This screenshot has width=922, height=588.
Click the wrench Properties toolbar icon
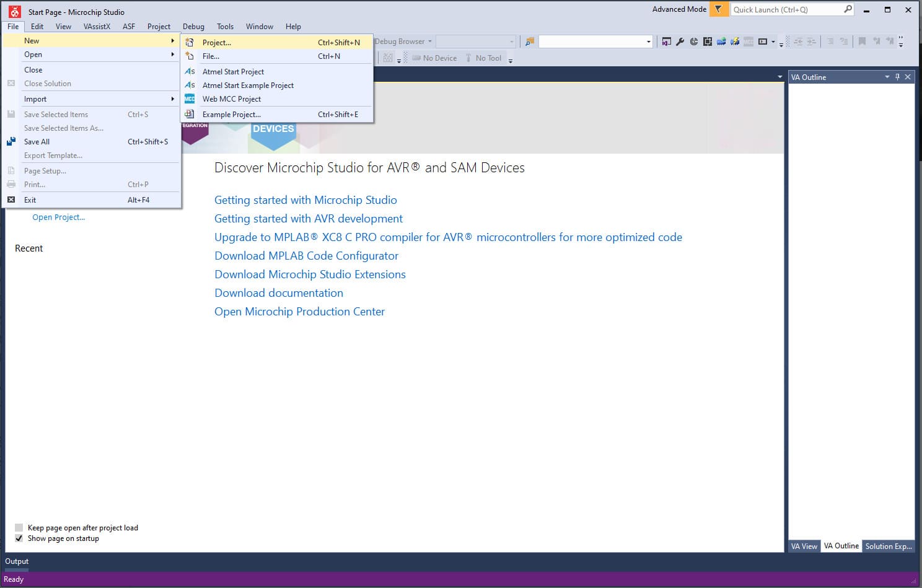pyautogui.click(x=680, y=42)
